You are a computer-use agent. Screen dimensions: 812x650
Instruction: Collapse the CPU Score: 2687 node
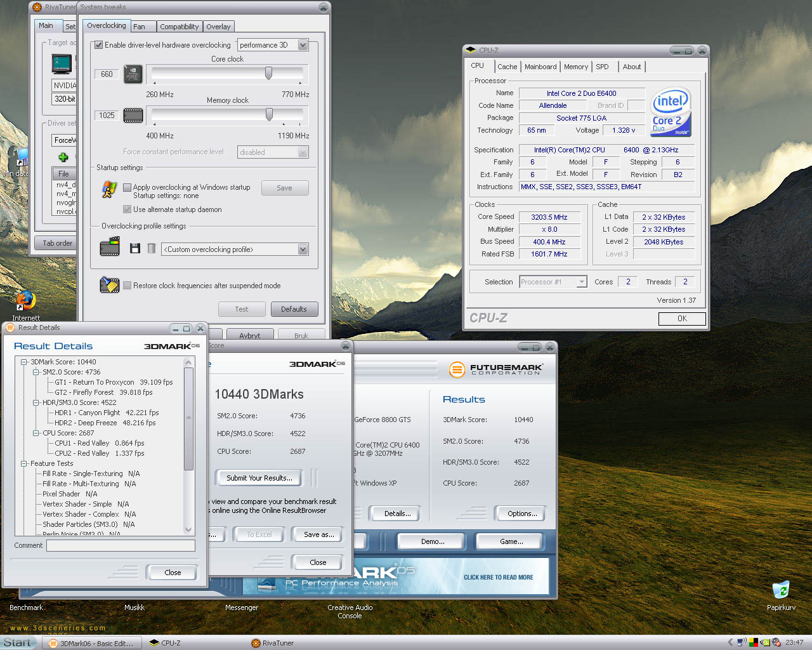[x=36, y=433]
